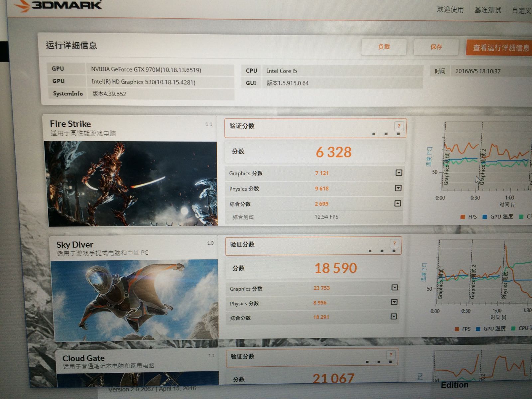
Task: Expand Sky Diver Physics score details
Action: 394,302
